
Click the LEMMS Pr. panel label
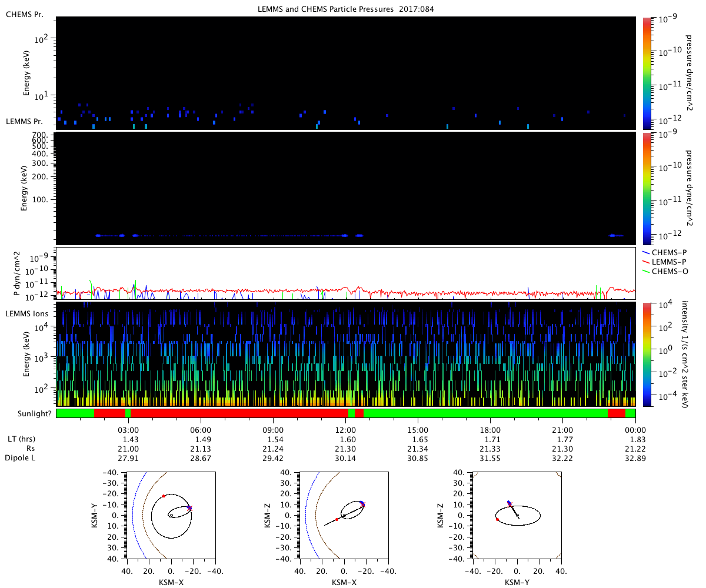click(24, 121)
